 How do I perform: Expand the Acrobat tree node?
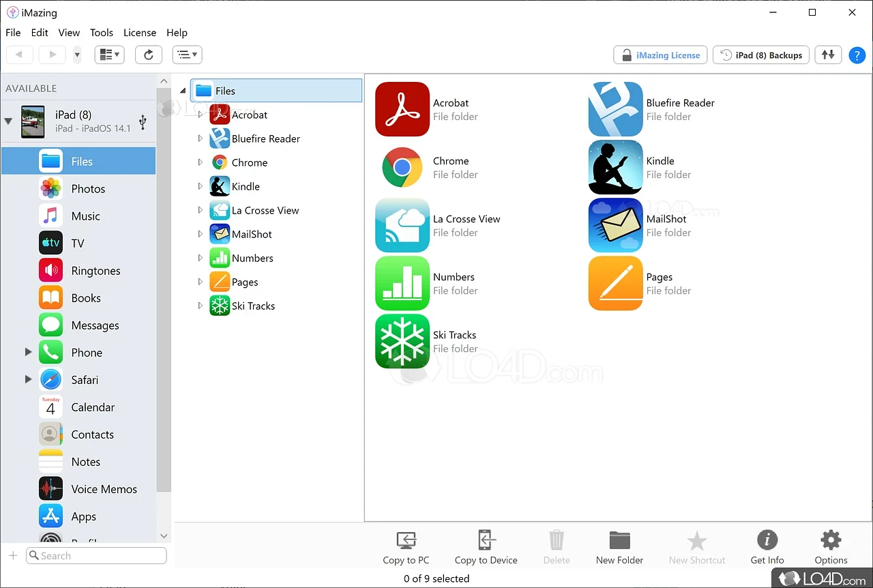pyautogui.click(x=200, y=115)
